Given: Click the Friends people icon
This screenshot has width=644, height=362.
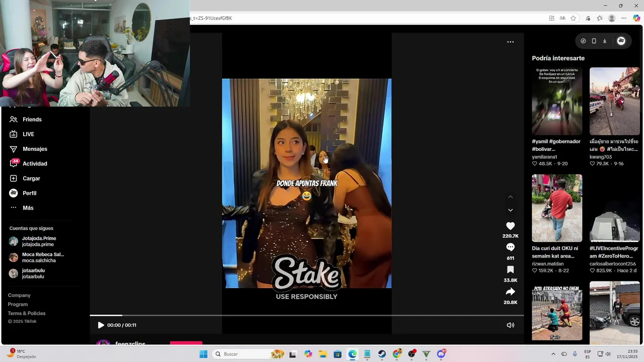Looking at the screenshot, I should click(14, 119).
